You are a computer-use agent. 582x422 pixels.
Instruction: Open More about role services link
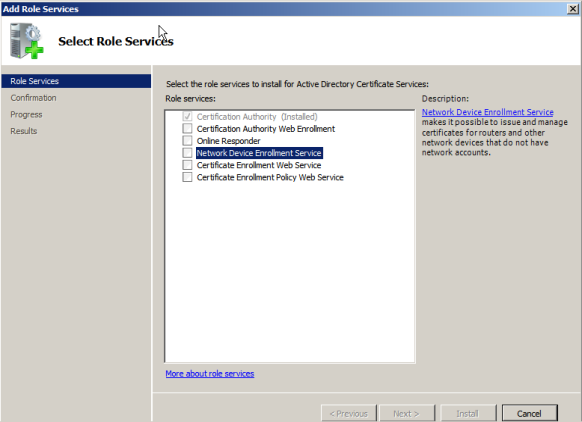(x=210, y=374)
